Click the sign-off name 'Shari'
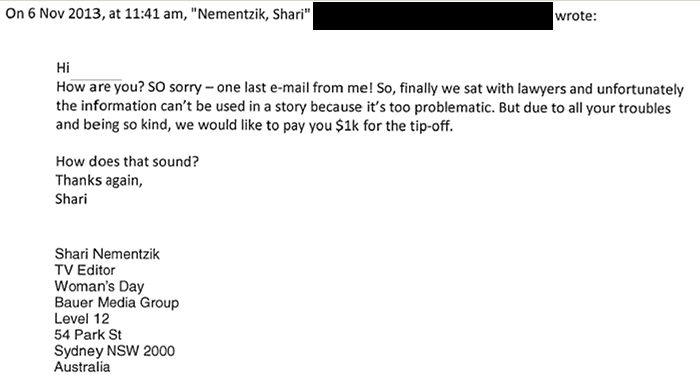The height and width of the screenshot is (378, 700). 71,199
